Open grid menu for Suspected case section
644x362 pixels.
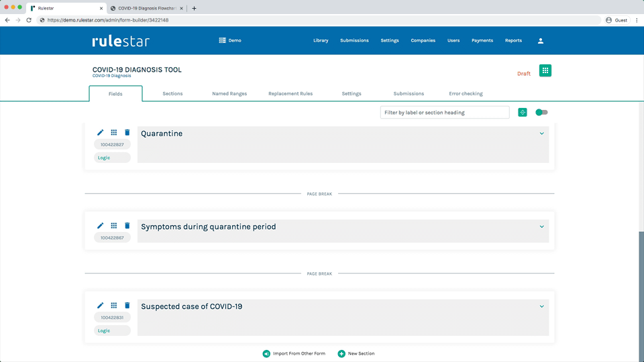(114, 305)
